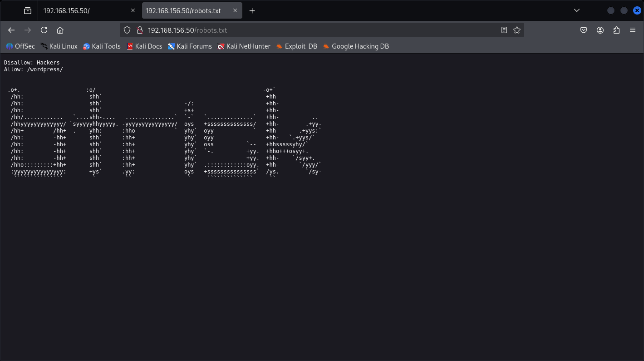Open the Kali Tools bookmark
The image size is (644, 361).
point(102,46)
